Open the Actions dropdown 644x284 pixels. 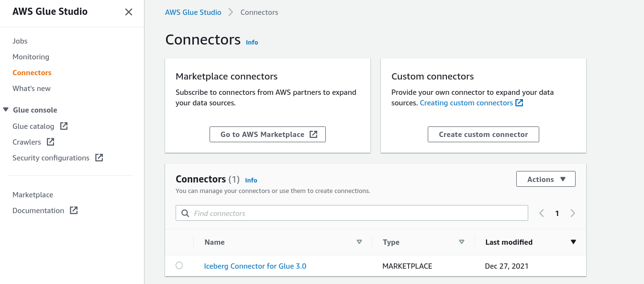546,179
